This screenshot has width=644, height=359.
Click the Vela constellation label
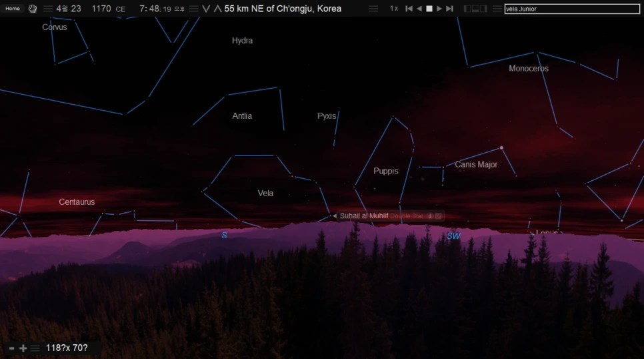265,193
